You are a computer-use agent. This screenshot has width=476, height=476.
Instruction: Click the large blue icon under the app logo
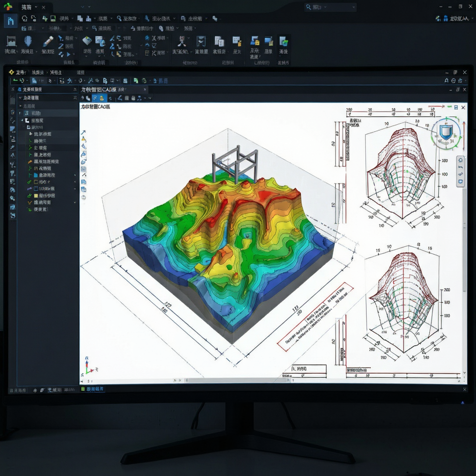point(11,21)
